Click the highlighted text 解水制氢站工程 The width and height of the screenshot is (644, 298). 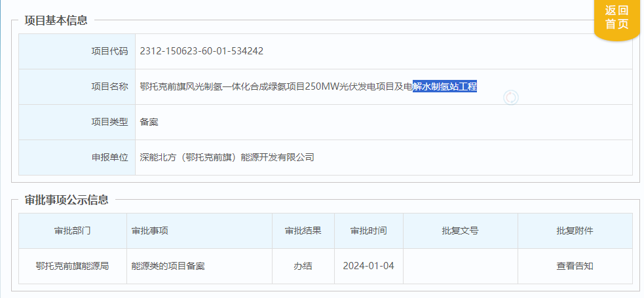pyautogui.click(x=444, y=86)
